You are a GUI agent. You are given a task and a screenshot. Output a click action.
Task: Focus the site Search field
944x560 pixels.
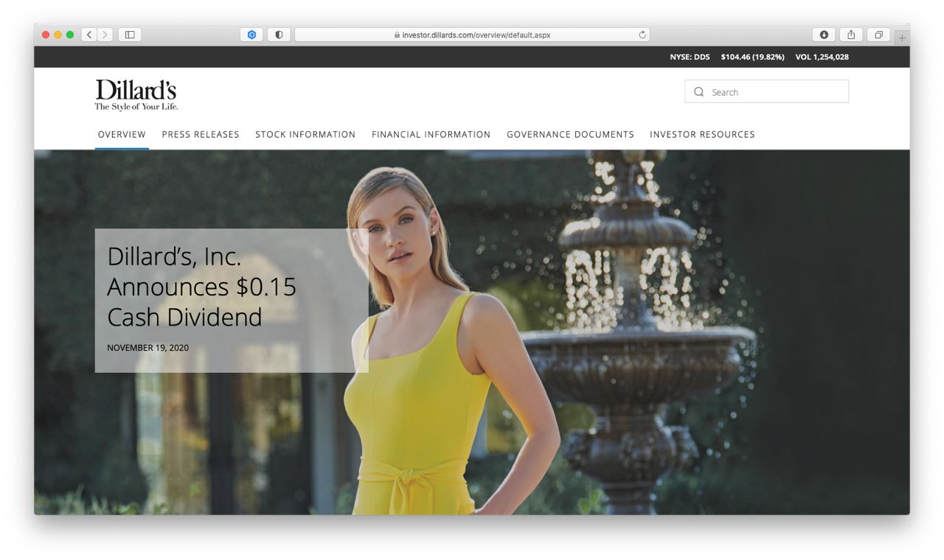click(x=767, y=91)
